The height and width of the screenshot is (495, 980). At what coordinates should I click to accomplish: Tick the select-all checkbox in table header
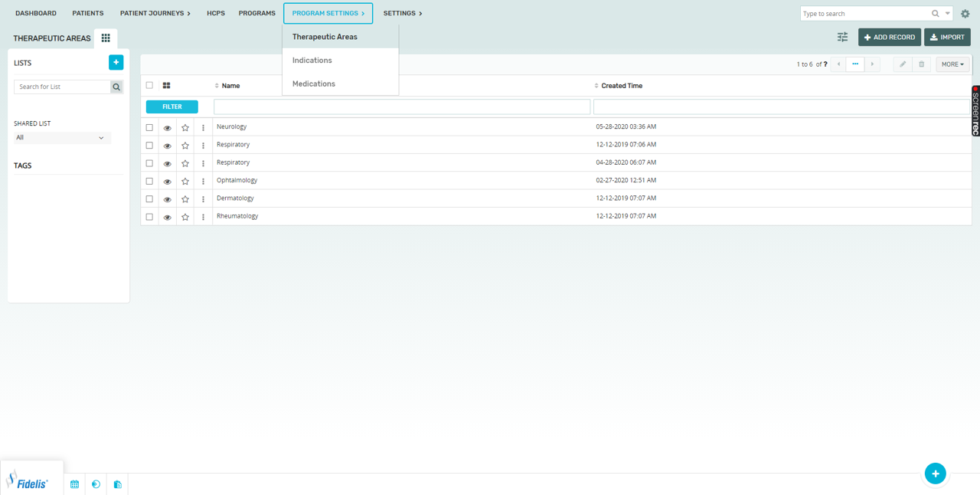(149, 85)
